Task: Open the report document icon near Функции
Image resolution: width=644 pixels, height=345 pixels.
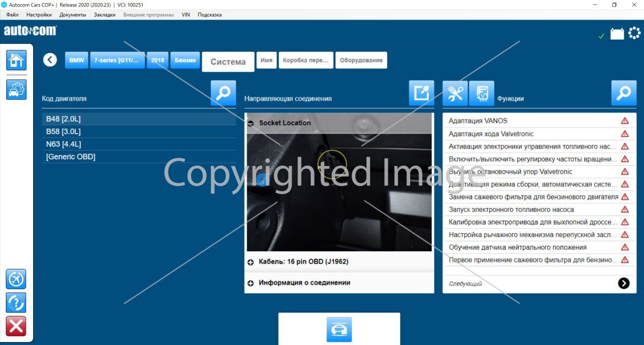Action: (x=481, y=93)
